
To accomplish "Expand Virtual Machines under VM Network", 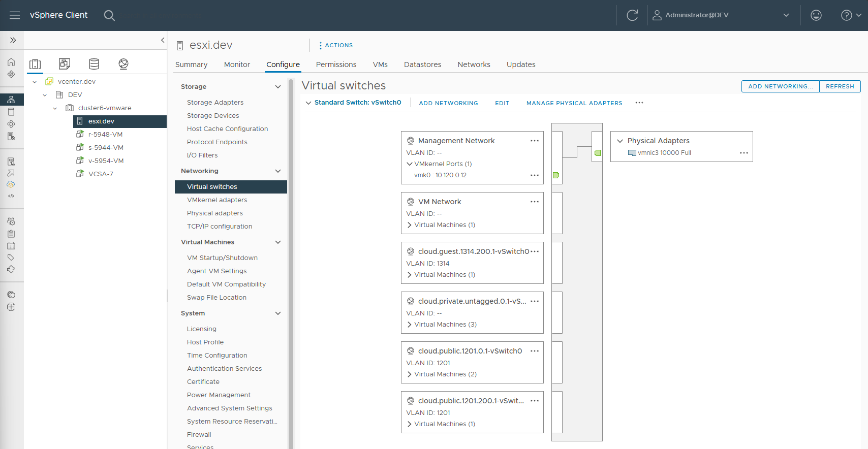I will tap(410, 225).
